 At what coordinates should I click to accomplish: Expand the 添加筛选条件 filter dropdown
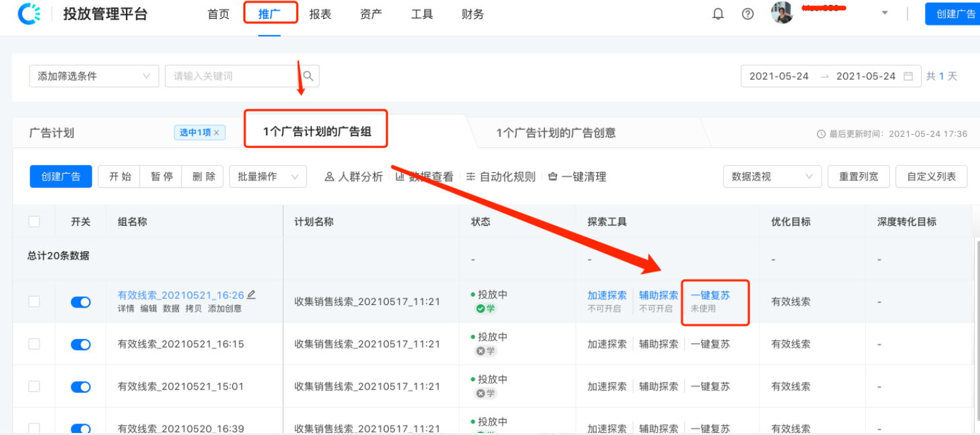pos(93,76)
